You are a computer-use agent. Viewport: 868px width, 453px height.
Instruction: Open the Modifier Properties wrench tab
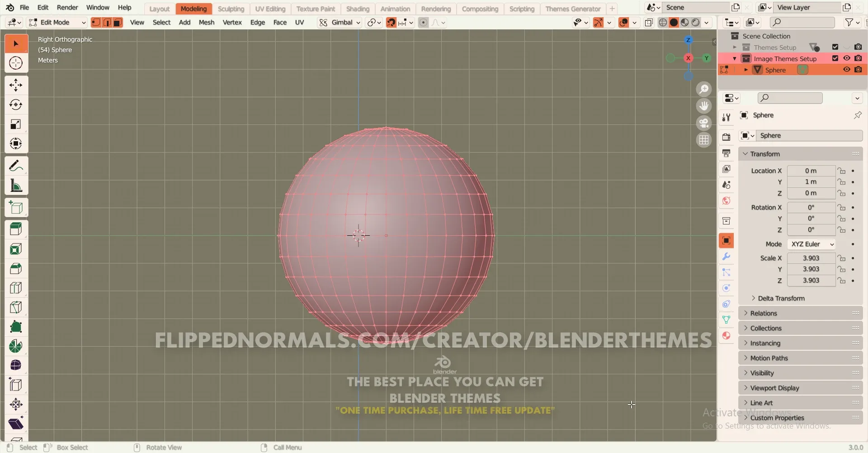tap(726, 257)
